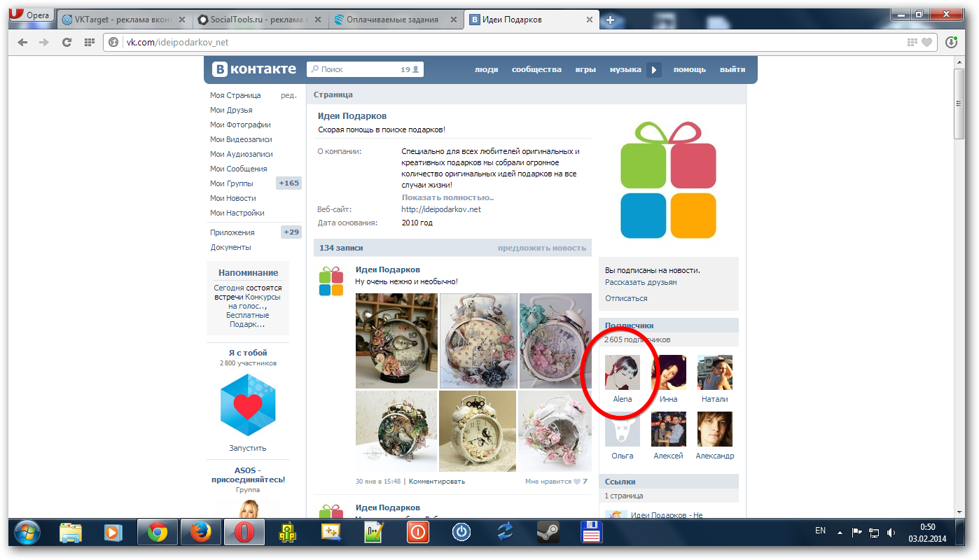The image size is (979, 560).
Task: Click the address bar showing vk.com/ideipodarkov_net
Action: [522, 42]
